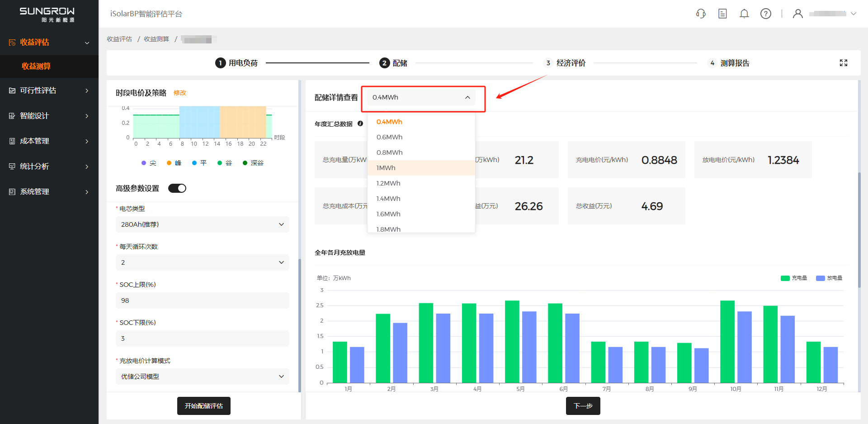
Task: Expand the 智能设计 sidebar menu
Action: tap(49, 116)
